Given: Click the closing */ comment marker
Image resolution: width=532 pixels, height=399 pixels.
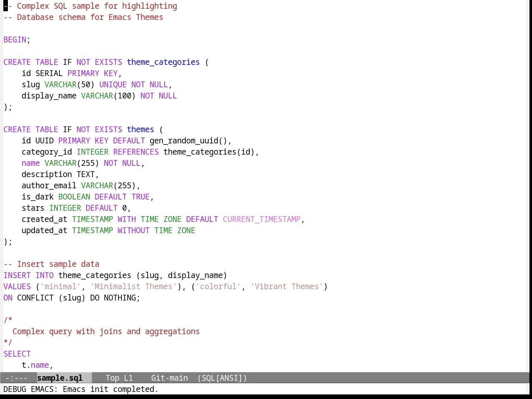Looking at the screenshot, I should tap(8, 342).
